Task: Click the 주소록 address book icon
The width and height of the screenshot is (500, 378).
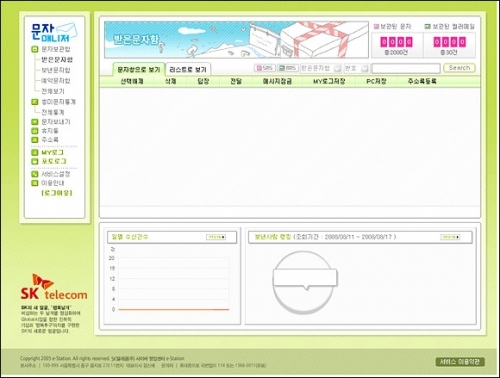Action: point(34,140)
